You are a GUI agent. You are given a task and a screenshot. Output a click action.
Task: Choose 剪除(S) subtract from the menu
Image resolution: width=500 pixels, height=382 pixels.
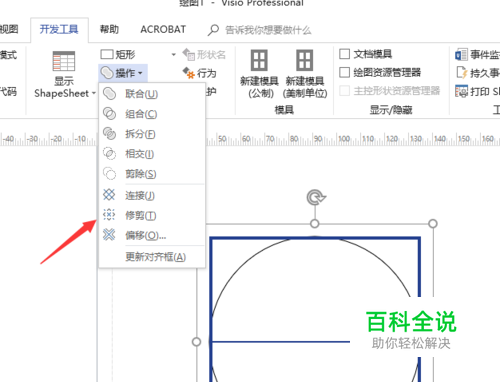click(x=152, y=174)
